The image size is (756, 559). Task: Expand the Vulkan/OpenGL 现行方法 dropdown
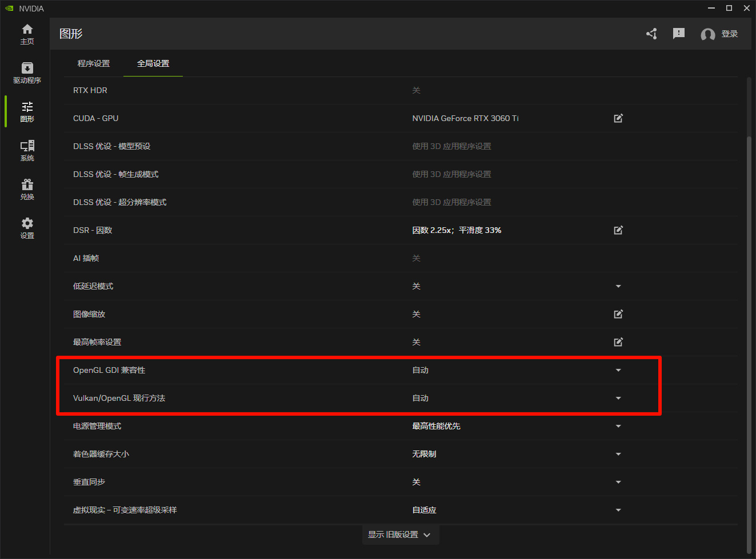coord(618,398)
